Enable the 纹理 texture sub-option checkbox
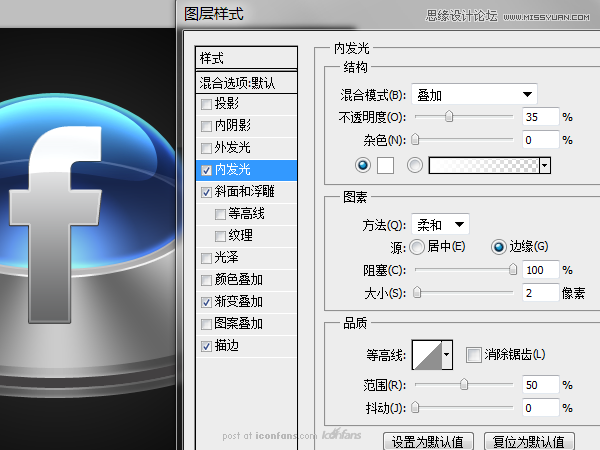The image size is (600, 450). pos(220,236)
